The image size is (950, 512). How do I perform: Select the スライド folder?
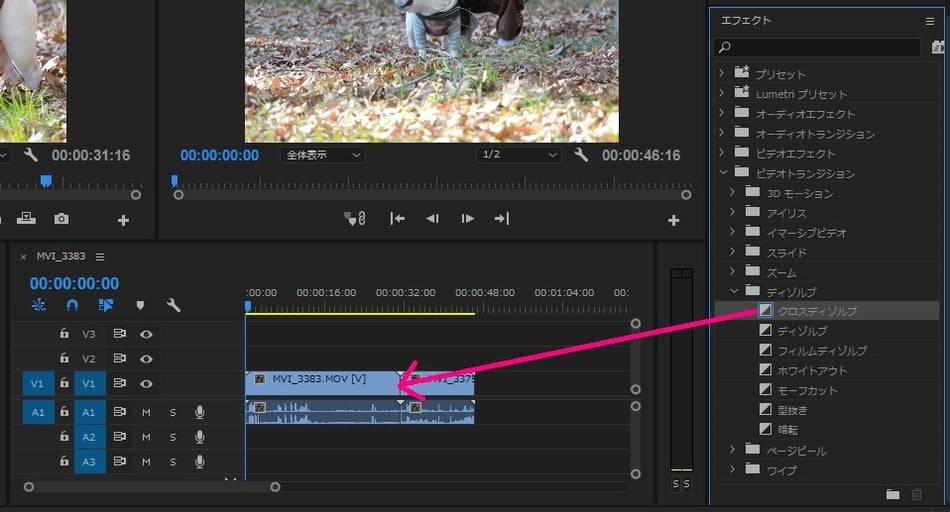coord(786,253)
